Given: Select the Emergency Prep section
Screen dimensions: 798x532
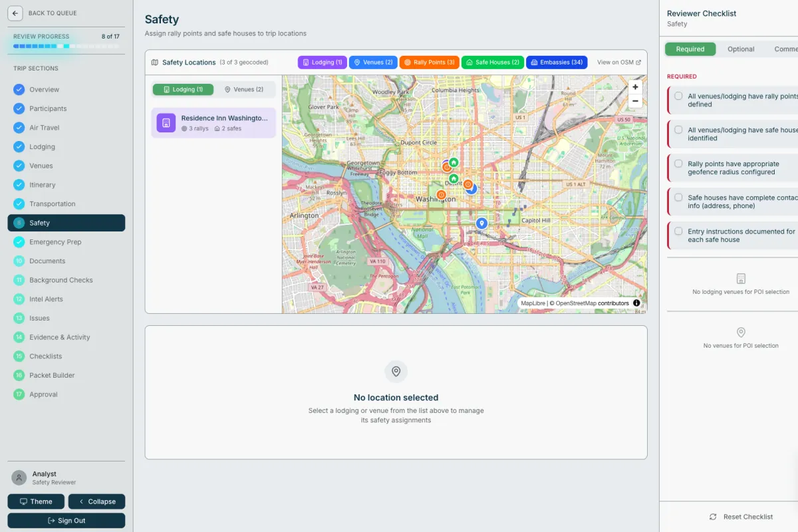Looking at the screenshot, I should [x=66, y=242].
